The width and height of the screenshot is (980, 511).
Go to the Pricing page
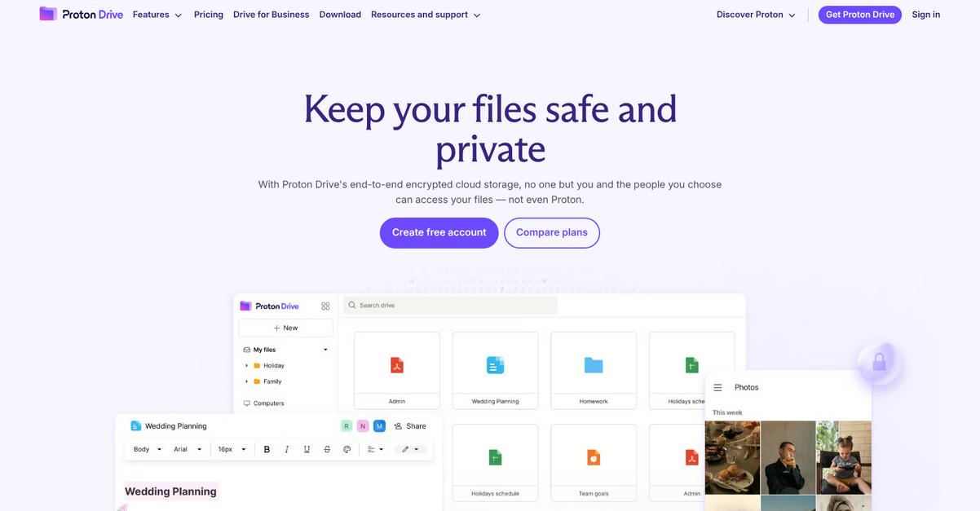(209, 15)
